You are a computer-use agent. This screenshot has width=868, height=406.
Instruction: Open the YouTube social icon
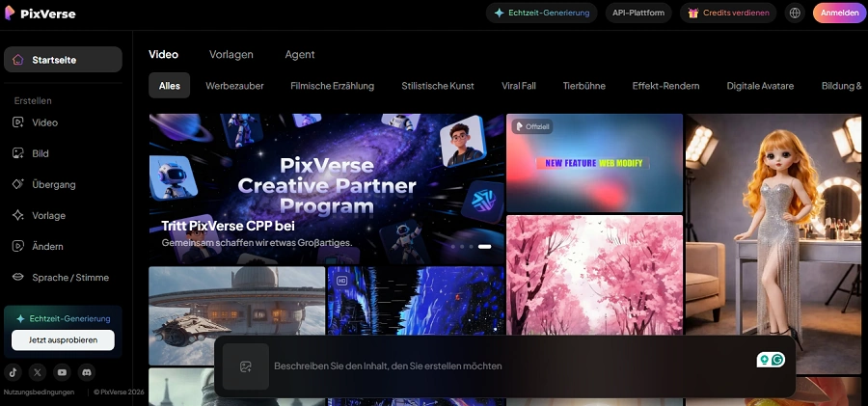pos(62,372)
